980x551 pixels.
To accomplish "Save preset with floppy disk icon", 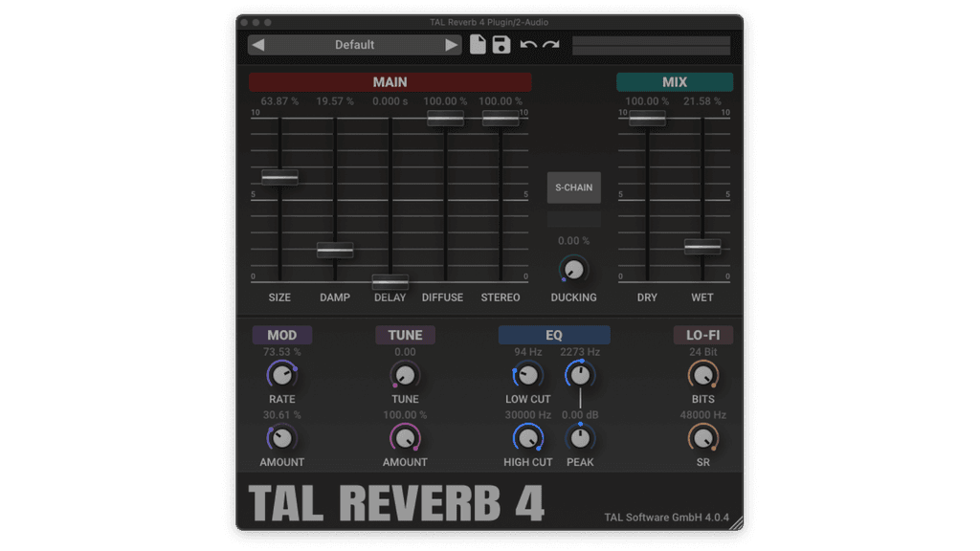I will tap(501, 44).
